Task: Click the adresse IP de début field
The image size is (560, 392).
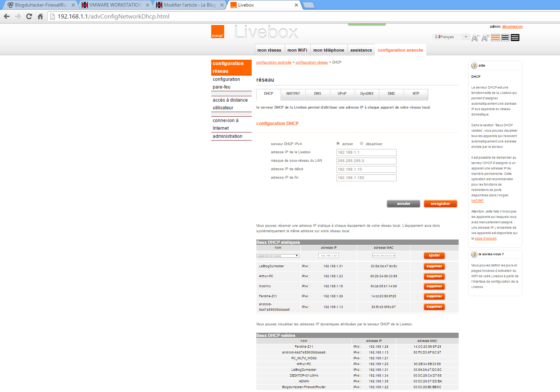Action: pos(366,169)
